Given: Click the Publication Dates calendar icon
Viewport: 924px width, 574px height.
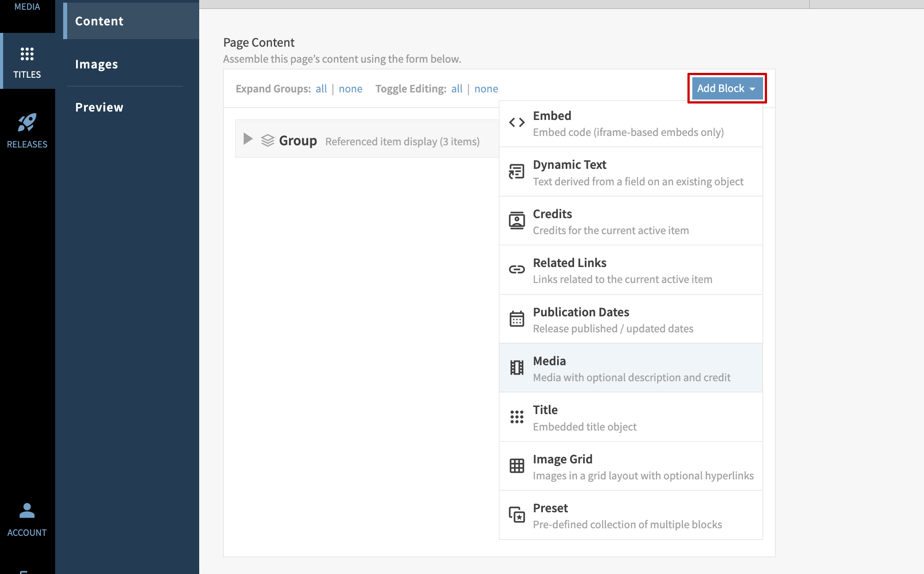Looking at the screenshot, I should click(517, 319).
